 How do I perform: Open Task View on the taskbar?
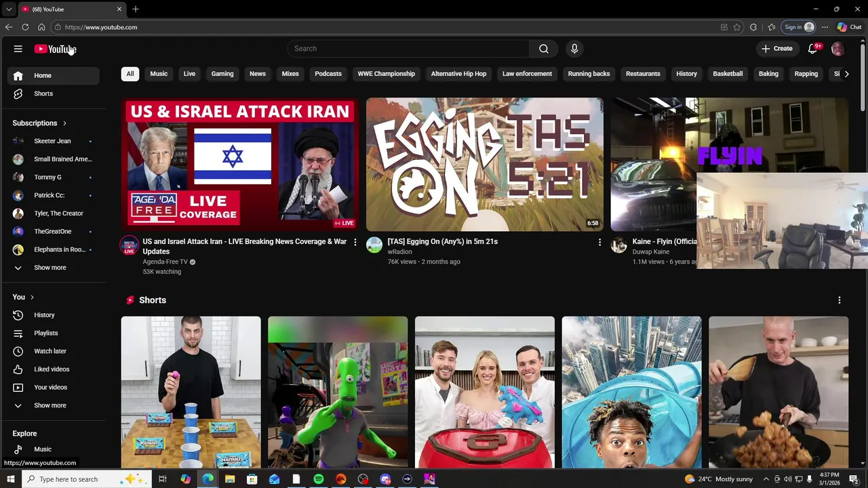click(x=163, y=479)
